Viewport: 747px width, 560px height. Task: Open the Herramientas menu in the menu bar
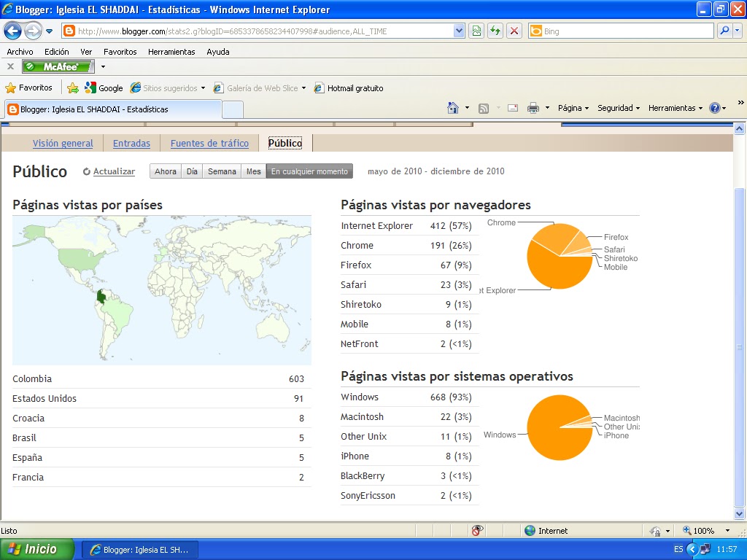click(x=171, y=52)
